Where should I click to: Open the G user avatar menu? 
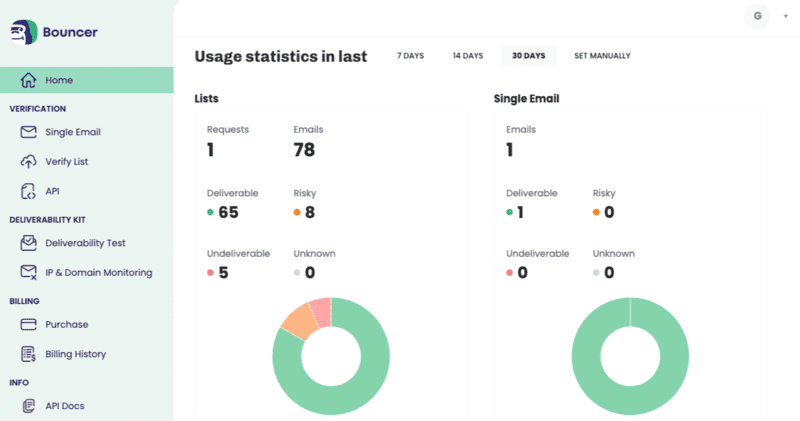[x=757, y=16]
